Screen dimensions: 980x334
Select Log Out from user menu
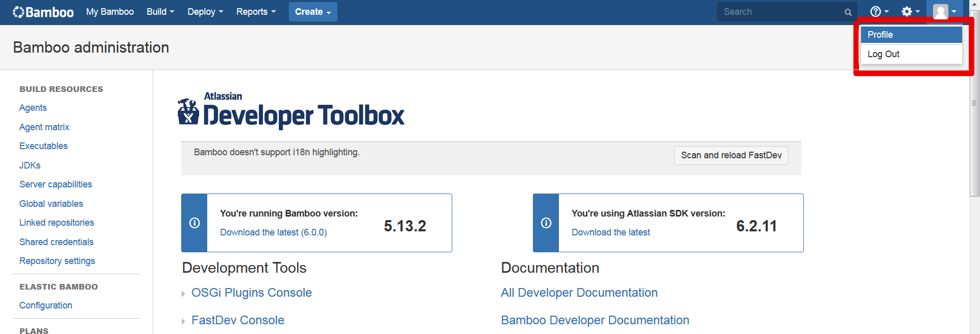tap(911, 54)
